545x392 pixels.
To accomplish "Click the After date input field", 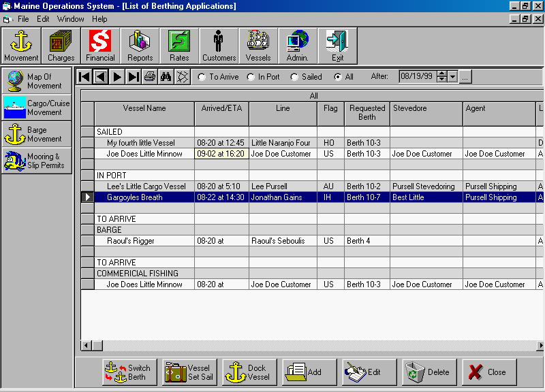I will click(417, 77).
